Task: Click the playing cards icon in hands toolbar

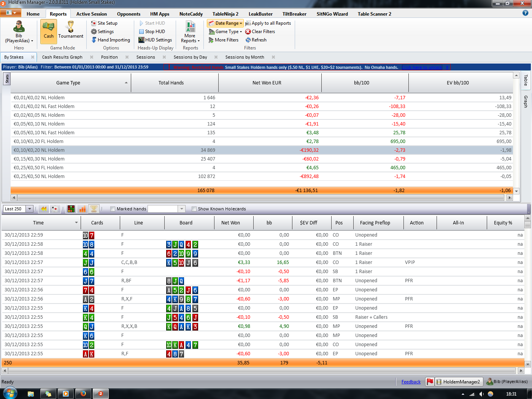Action: [x=56, y=209]
